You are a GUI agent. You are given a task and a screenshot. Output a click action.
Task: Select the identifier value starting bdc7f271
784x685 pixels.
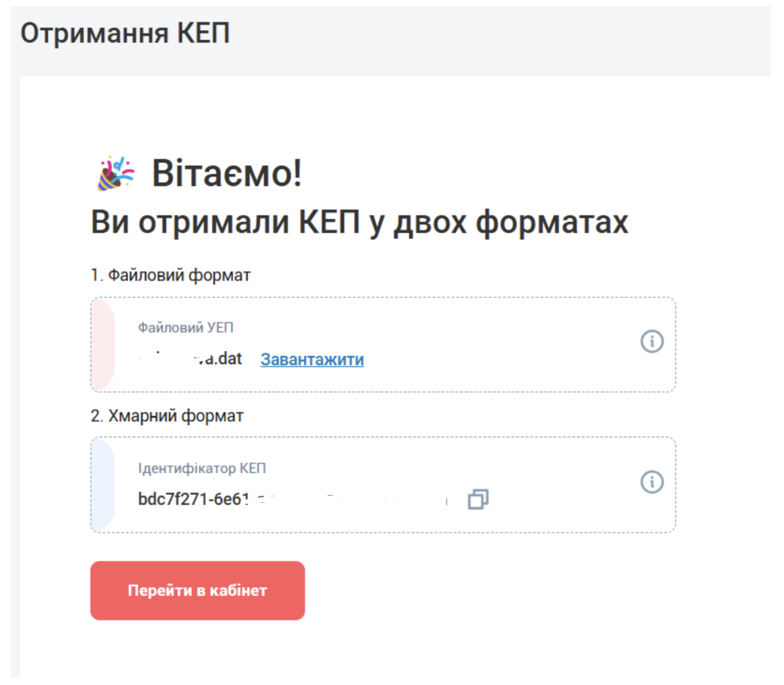coord(193,499)
